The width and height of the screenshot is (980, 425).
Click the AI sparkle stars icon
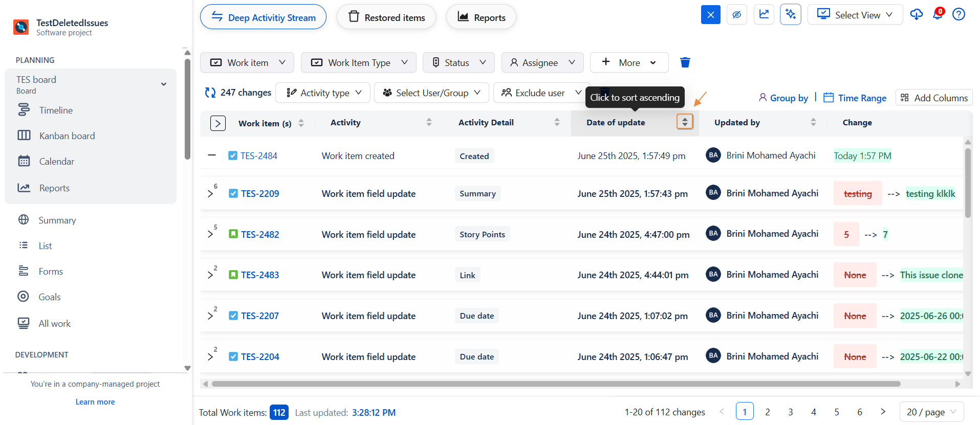click(x=790, y=14)
